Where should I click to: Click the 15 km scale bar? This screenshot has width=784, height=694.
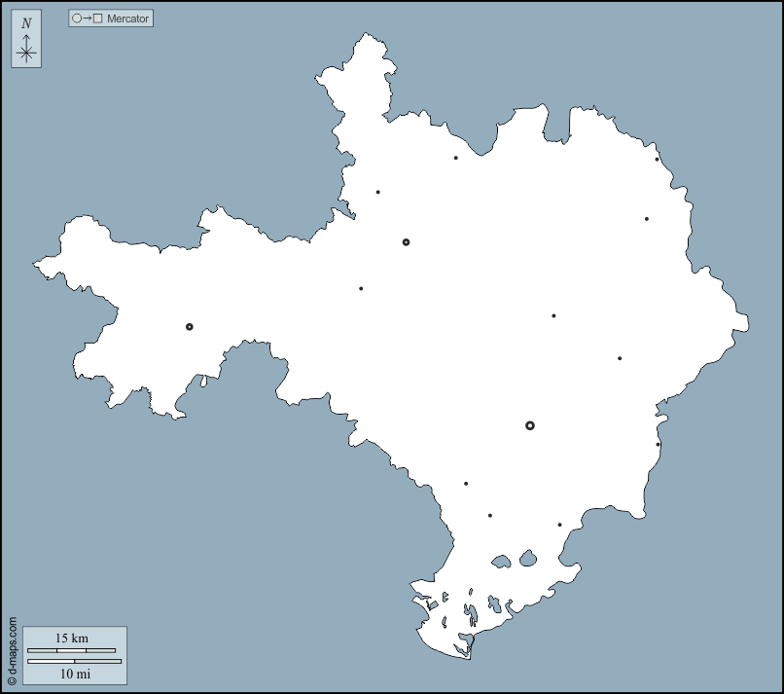(71, 650)
